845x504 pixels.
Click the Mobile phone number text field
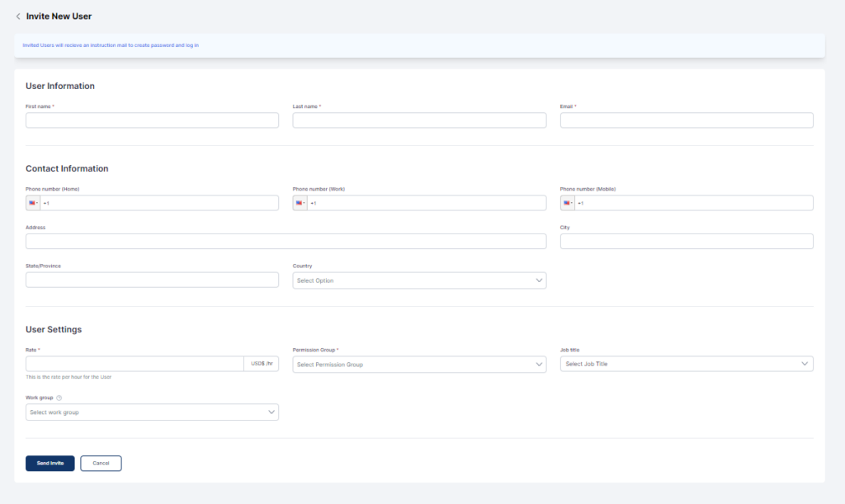pyautogui.click(x=697, y=203)
